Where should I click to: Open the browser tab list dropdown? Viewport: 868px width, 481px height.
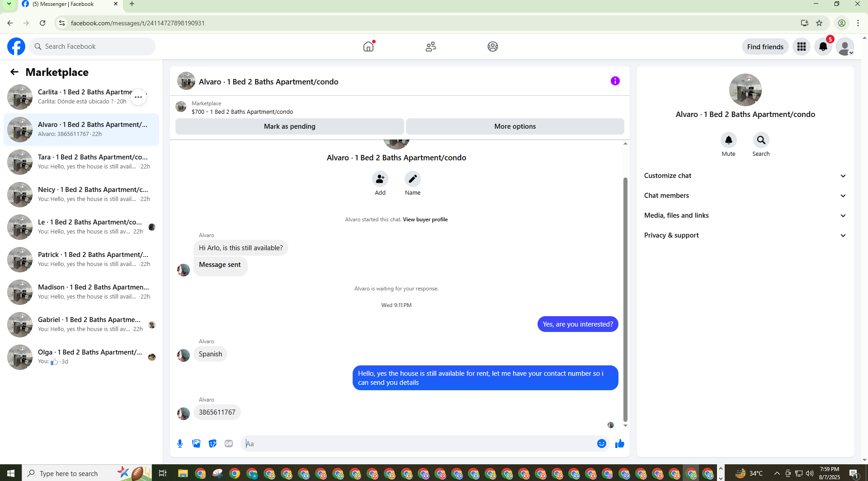pyautogui.click(x=9, y=4)
